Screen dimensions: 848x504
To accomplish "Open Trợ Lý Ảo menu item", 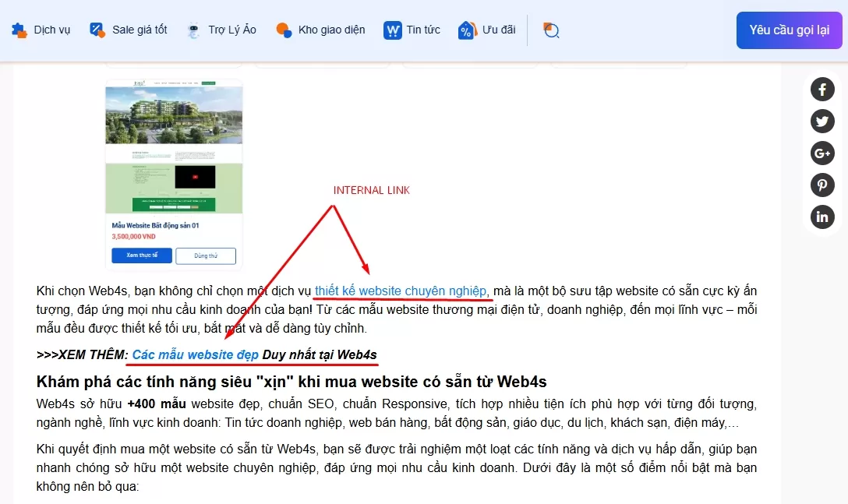I will [232, 30].
